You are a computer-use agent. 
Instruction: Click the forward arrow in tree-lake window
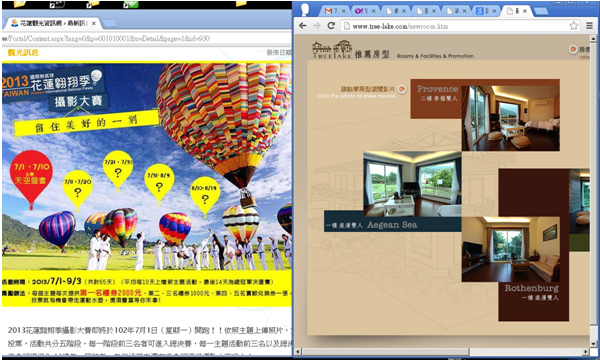point(317,26)
